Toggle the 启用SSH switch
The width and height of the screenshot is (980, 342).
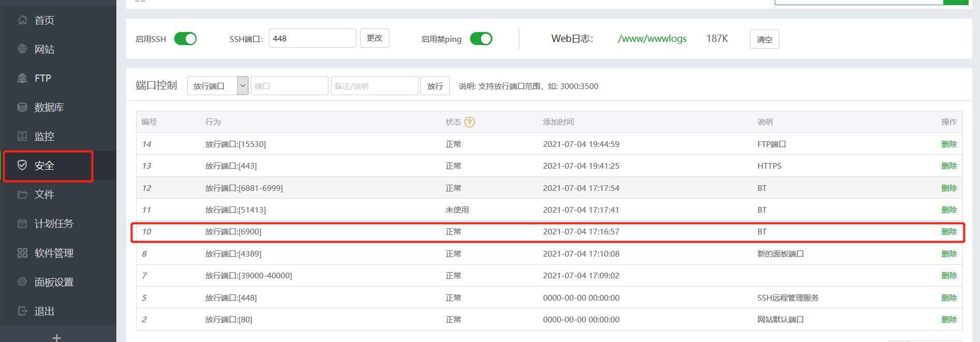(185, 39)
